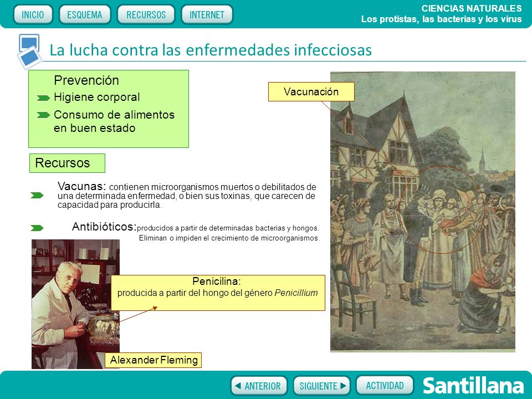Advance to next slide with SIGUIENTE
Viewport: 532px width, 399px height.
[321, 386]
